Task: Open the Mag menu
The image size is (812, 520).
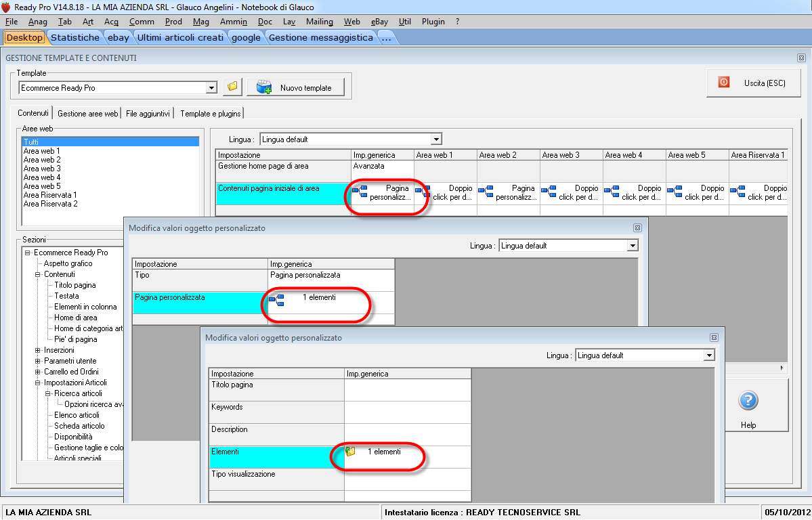Action: [x=201, y=22]
